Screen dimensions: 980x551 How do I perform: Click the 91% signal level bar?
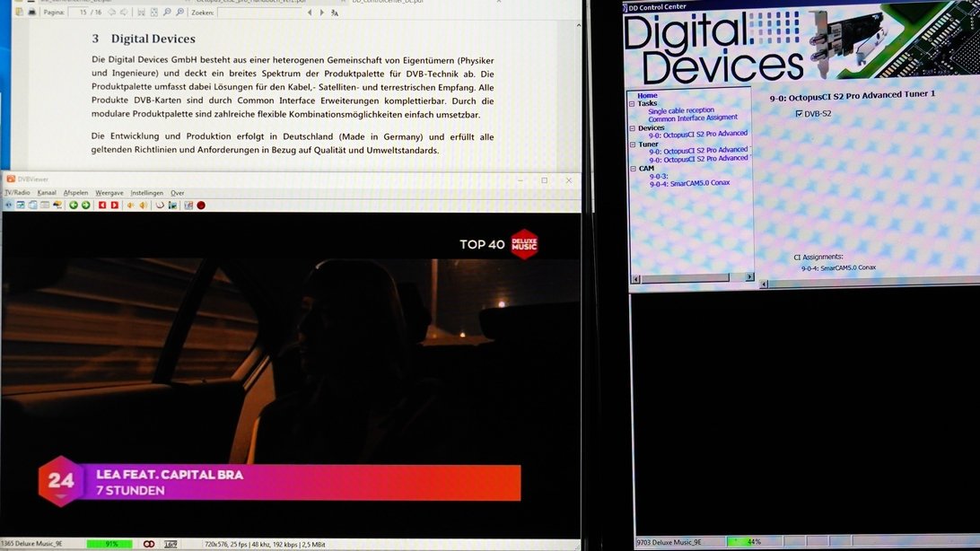pos(110,544)
